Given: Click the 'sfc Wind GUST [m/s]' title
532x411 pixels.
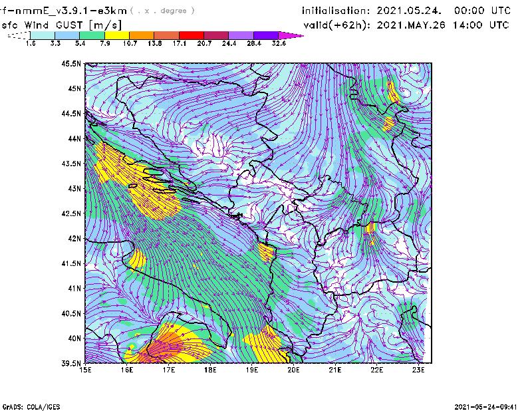Looking at the screenshot, I should click(x=61, y=25).
